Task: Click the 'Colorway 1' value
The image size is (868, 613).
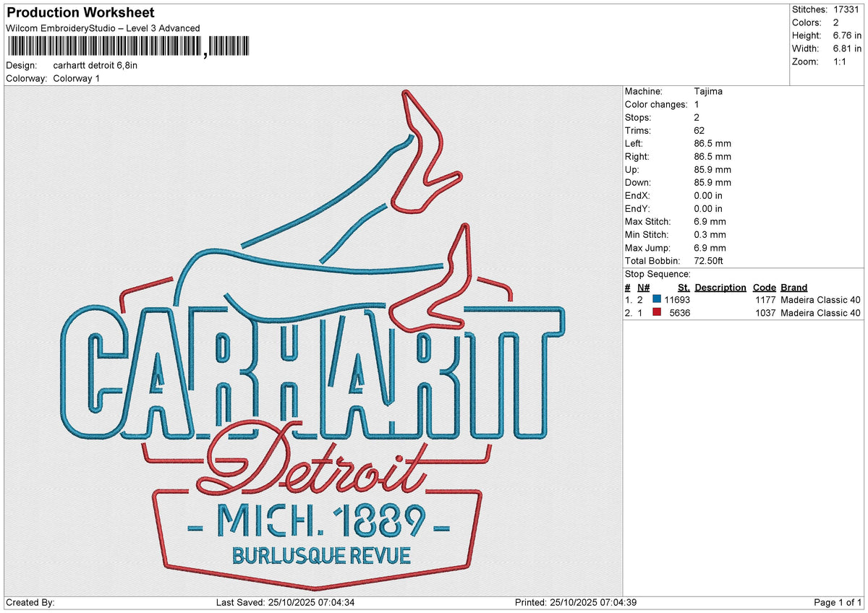Action: click(x=77, y=78)
